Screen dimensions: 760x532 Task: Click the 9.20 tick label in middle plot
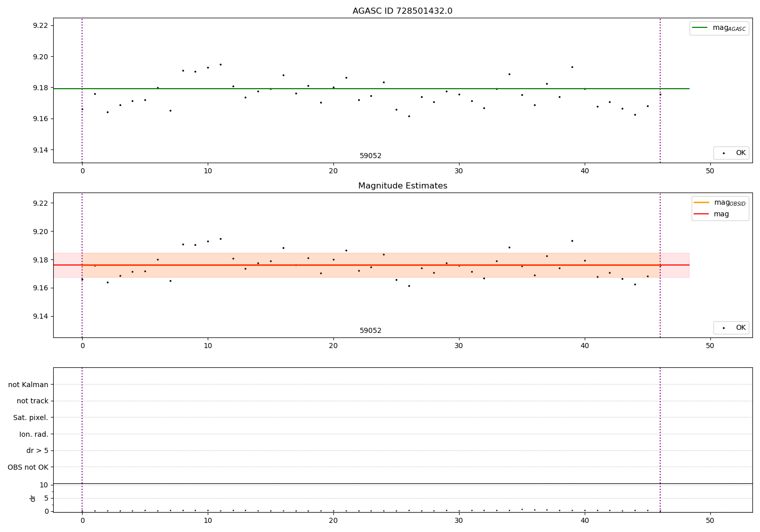[40, 232]
